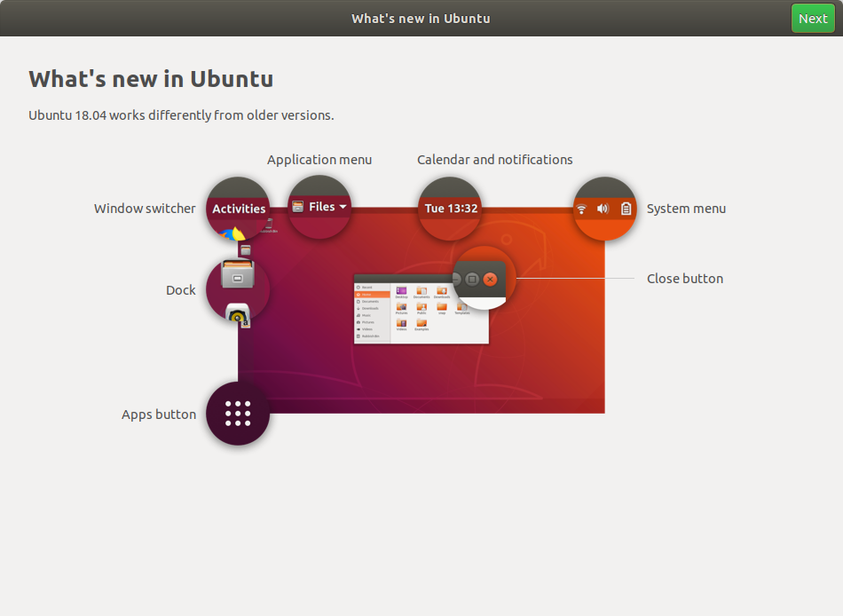The width and height of the screenshot is (843, 616).
Task: Click the "Application menu" label
Action: [319, 160]
